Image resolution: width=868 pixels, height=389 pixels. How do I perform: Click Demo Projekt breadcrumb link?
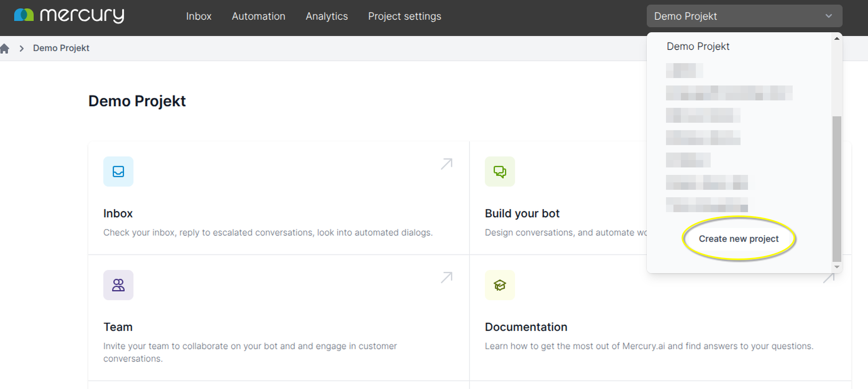point(61,48)
